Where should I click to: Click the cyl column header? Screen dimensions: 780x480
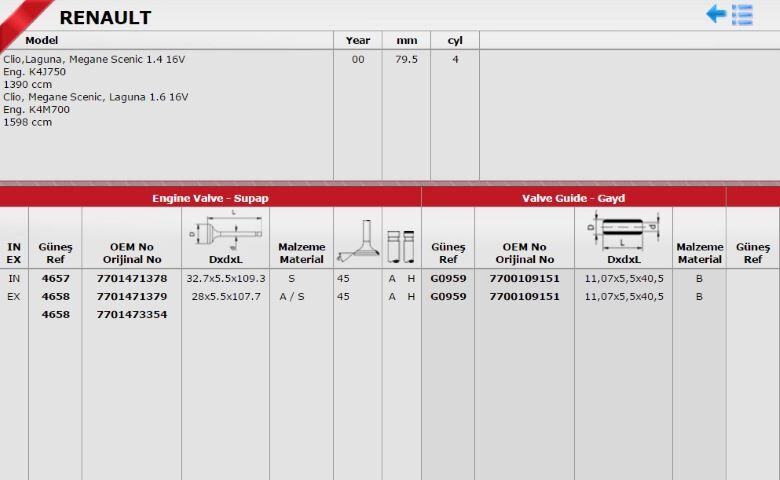[455, 41]
